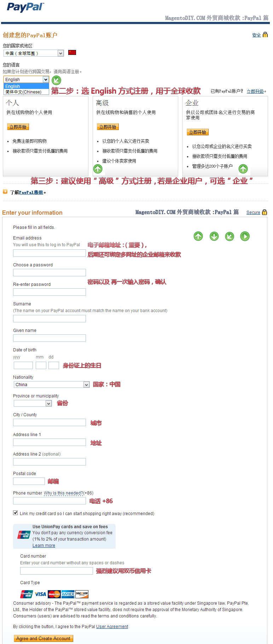Viewport: 273px width, 644px height.
Task: Focus the Choose a password field
Action: pyautogui.click(x=50, y=272)
